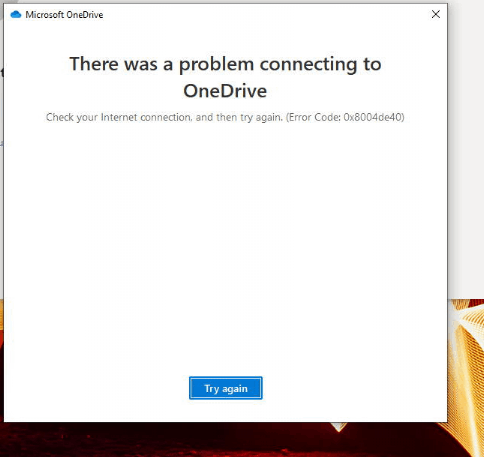Select the Microsoft OneDrive title text
This screenshot has height=457, width=484.
coord(64,15)
